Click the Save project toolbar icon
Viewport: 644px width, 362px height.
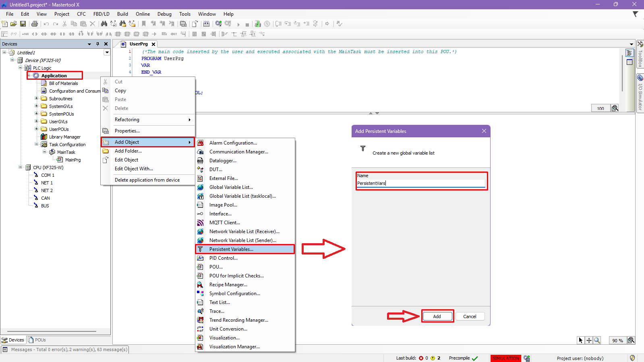point(23,24)
